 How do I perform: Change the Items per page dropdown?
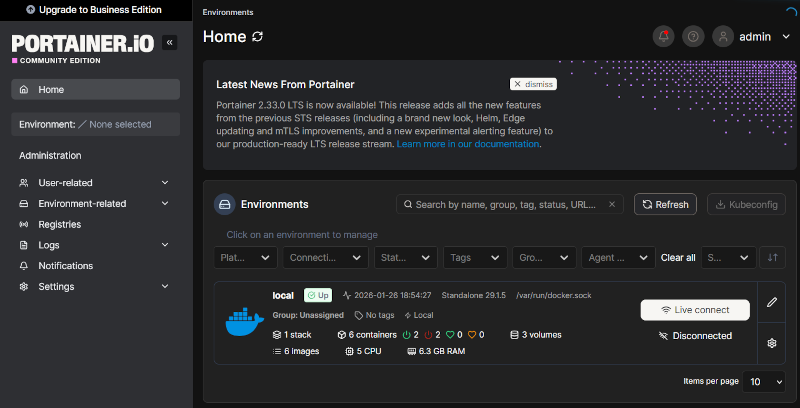765,382
